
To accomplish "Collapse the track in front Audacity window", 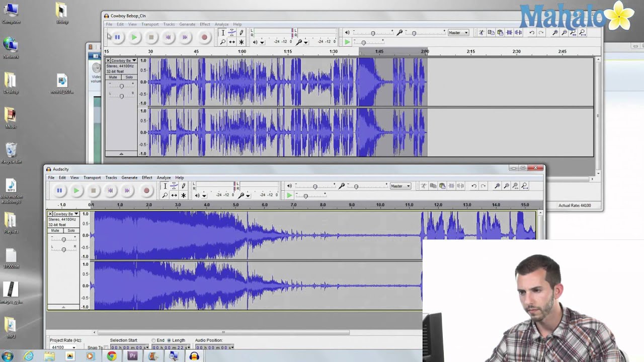I will coord(63,307).
